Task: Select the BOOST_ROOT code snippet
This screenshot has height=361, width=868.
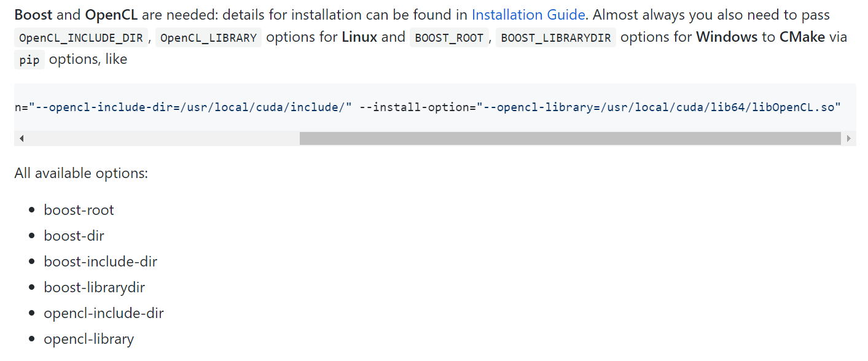Action: [448, 37]
